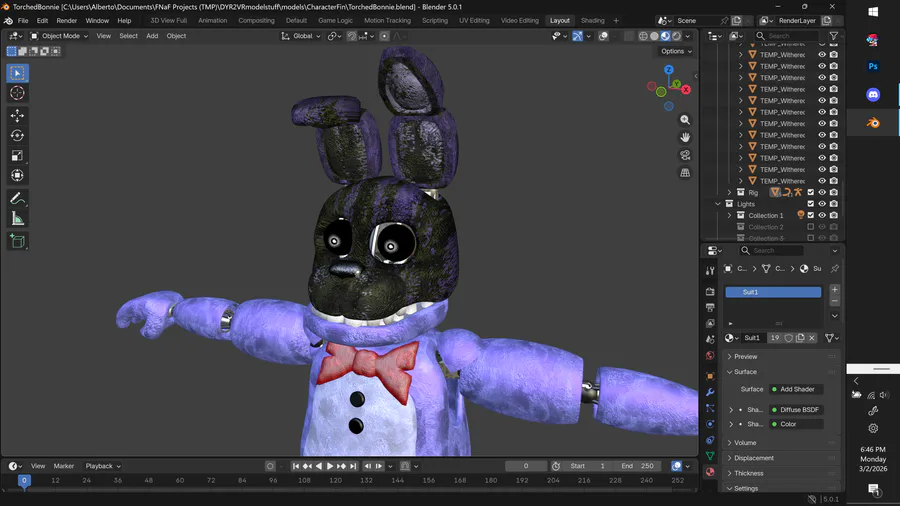Viewport: 900px width, 506px height.
Task: Open the File menu
Action: (x=23, y=20)
